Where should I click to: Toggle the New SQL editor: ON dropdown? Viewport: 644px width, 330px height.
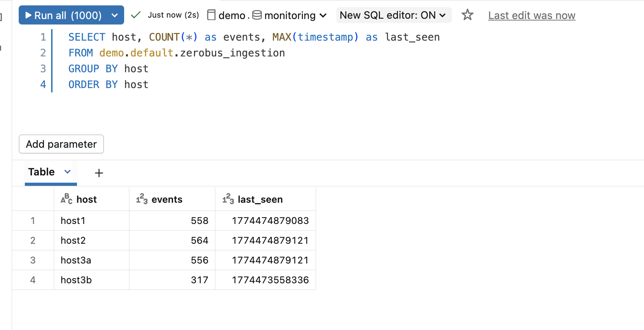tap(394, 15)
